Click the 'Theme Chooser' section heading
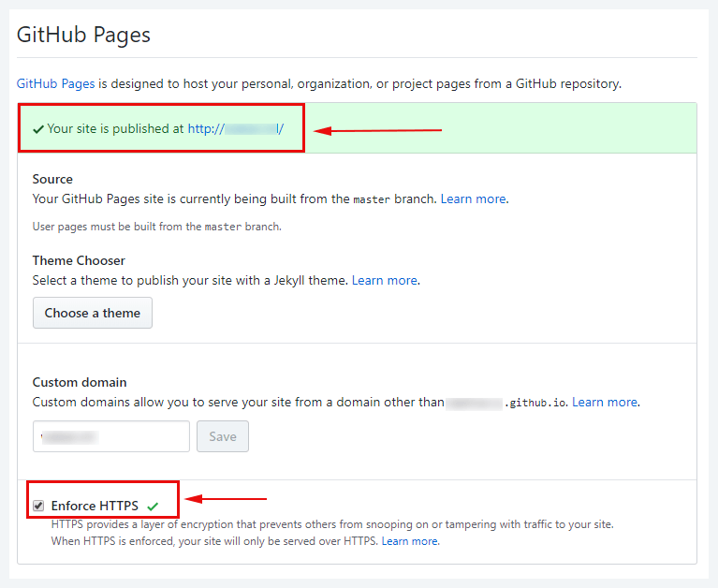 79,260
